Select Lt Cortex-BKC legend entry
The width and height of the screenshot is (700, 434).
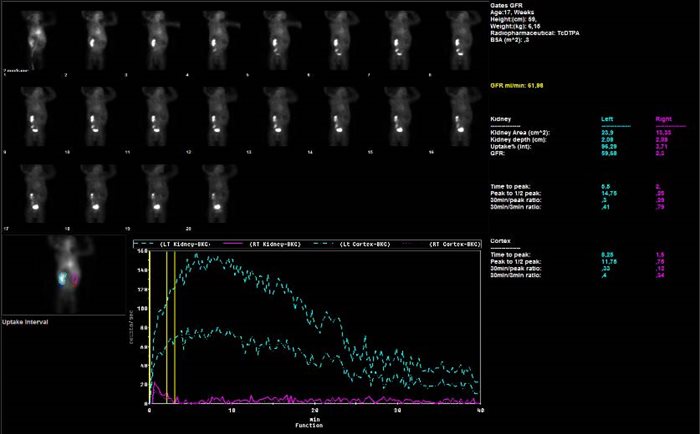(353, 244)
